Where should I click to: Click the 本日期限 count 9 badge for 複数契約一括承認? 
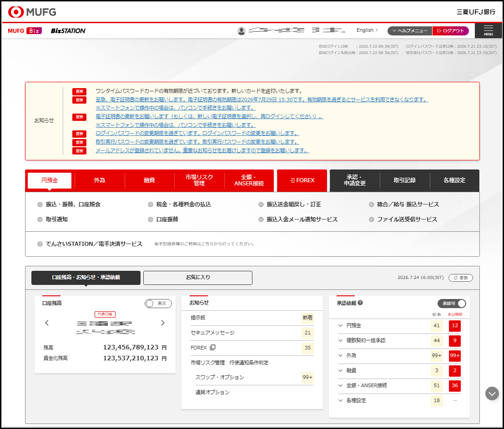tap(454, 340)
